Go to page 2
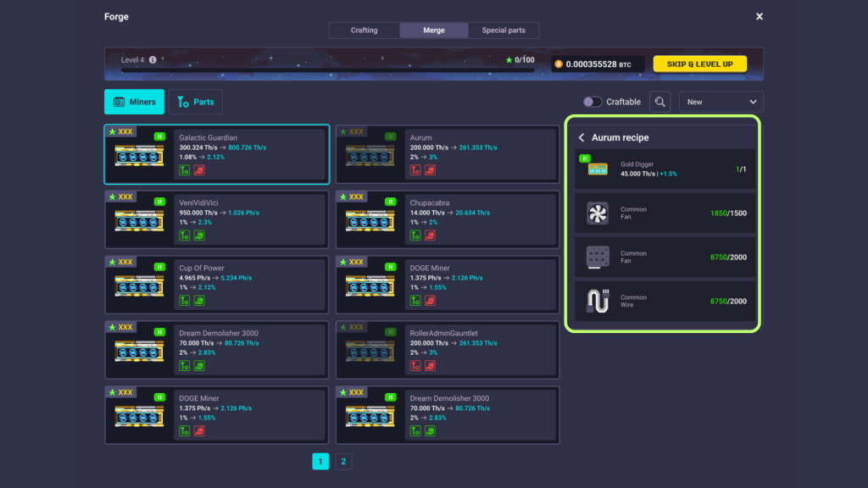The width and height of the screenshot is (868, 488). [343, 461]
